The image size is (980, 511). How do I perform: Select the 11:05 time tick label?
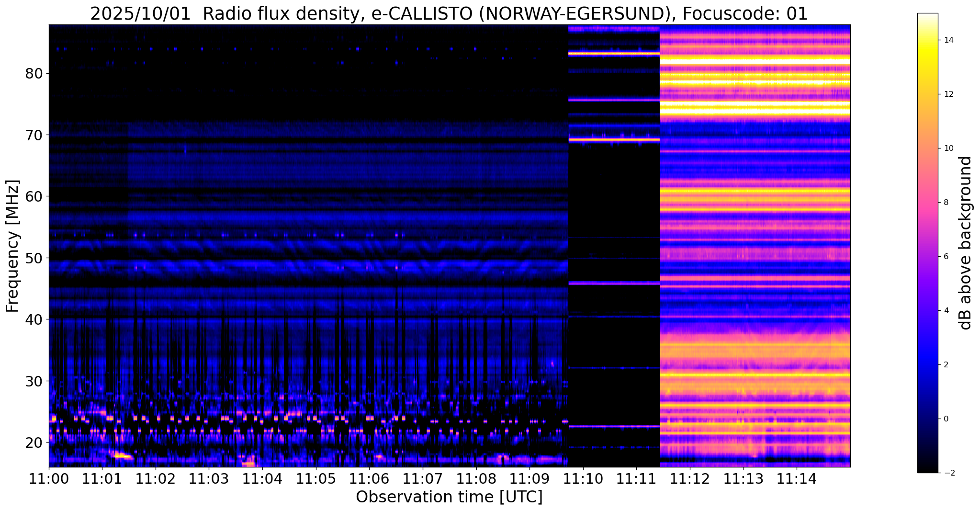(316, 479)
